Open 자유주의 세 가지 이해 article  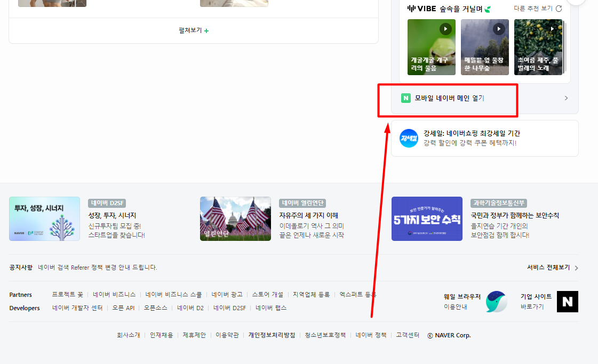(x=308, y=215)
